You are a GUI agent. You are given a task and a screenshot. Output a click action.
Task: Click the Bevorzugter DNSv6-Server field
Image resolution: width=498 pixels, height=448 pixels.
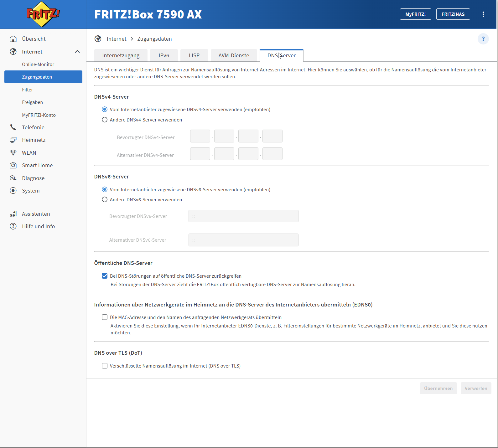[243, 216]
